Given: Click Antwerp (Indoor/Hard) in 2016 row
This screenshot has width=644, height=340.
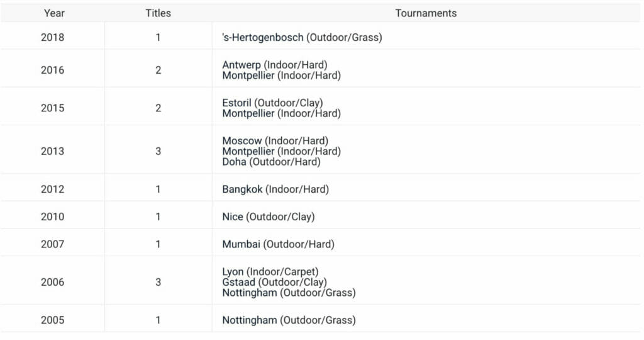Looking at the screenshot, I should [x=275, y=65].
